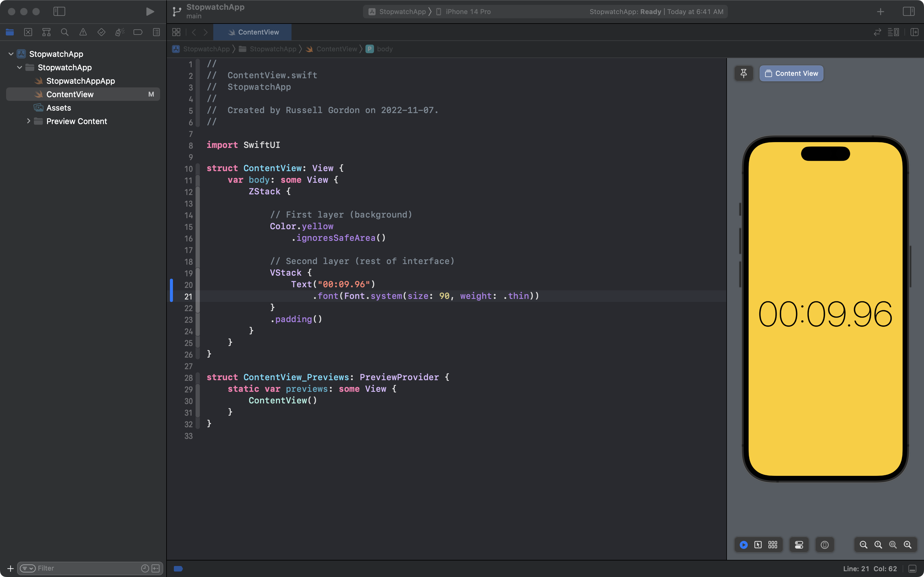This screenshot has width=924, height=577.
Task: Collapse the StopwatchApp project root
Action: (x=11, y=54)
